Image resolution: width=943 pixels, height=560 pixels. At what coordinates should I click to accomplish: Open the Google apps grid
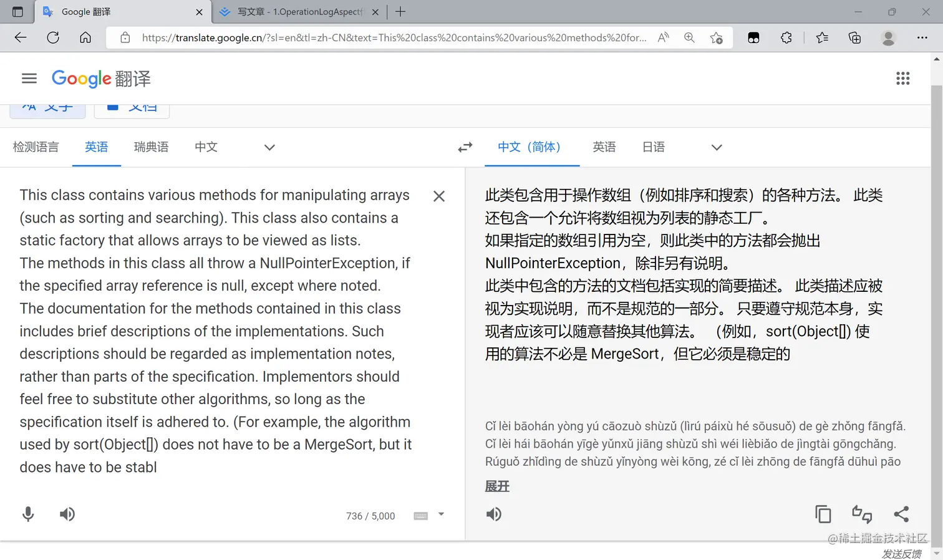pyautogui.click(x=902, y=78)
